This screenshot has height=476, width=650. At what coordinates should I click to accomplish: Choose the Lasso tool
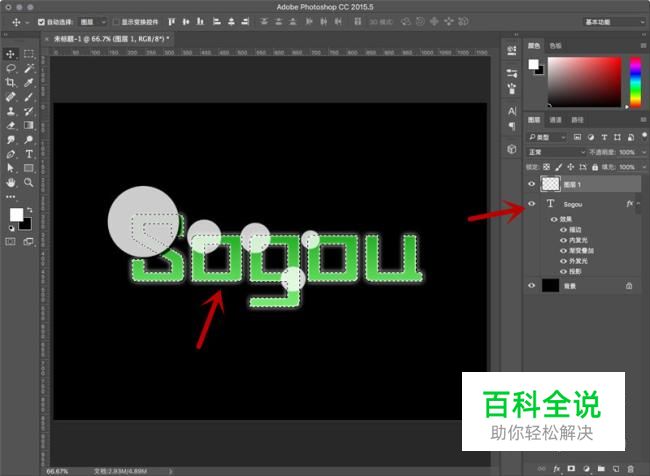(x=10, y=68)
